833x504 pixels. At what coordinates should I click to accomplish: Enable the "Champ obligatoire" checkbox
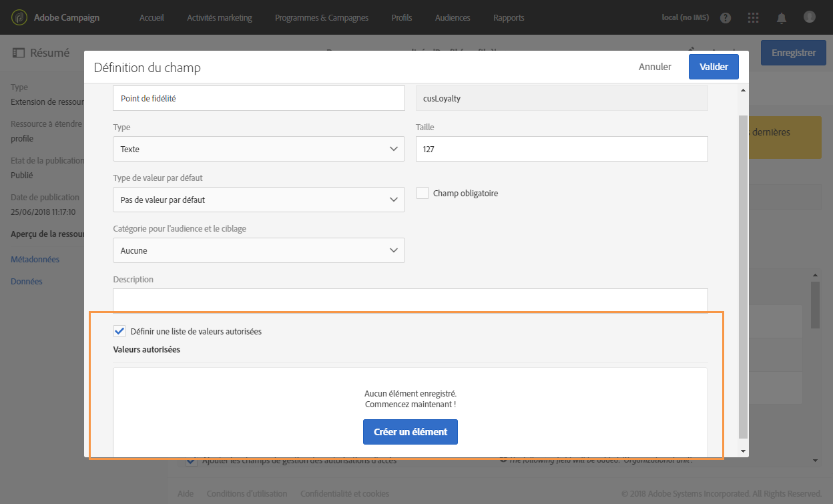coord(423,193)
